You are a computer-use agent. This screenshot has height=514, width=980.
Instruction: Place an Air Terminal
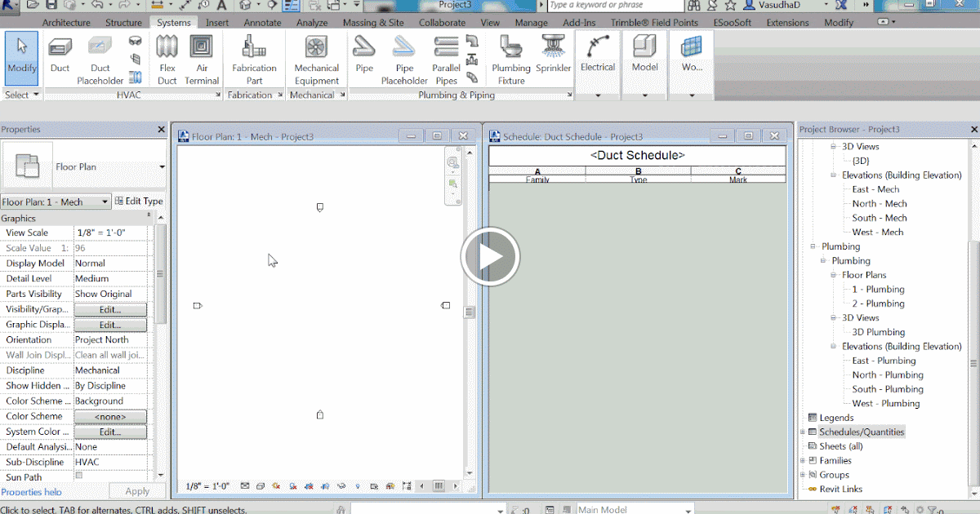click(202, 59)
